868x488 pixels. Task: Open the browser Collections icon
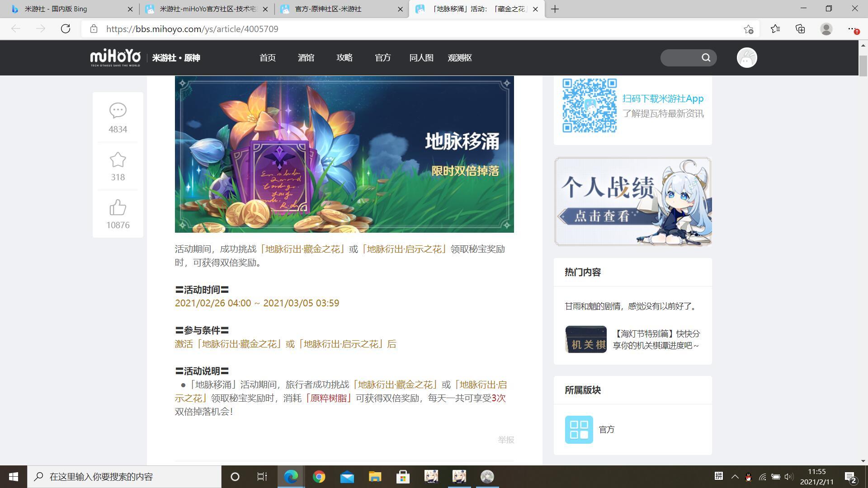click(x=800, y=29)
